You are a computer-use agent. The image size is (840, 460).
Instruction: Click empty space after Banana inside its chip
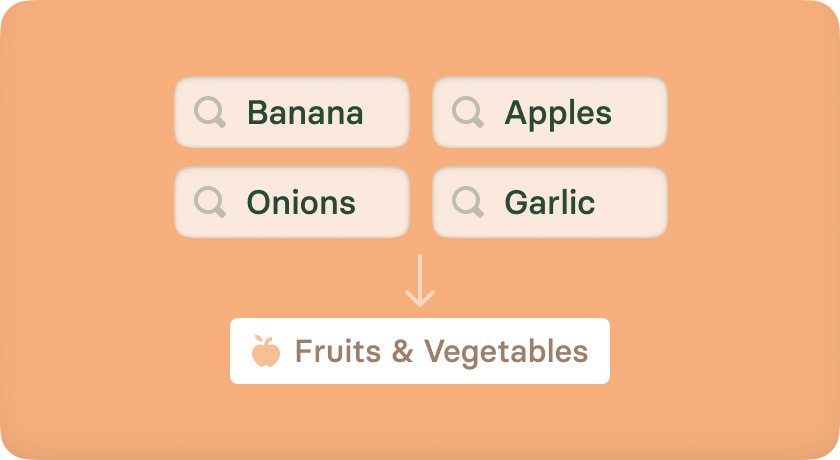click(386, 112)
